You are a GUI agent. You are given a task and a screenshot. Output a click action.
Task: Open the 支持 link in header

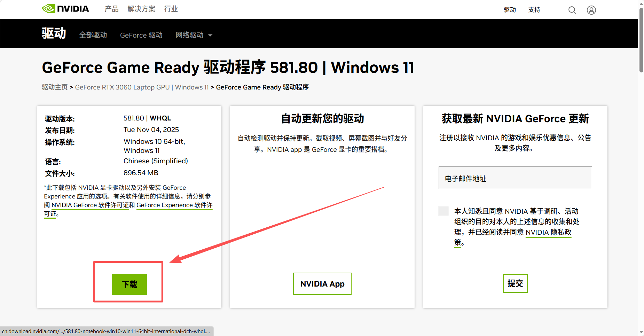click(x=534, y=10)
